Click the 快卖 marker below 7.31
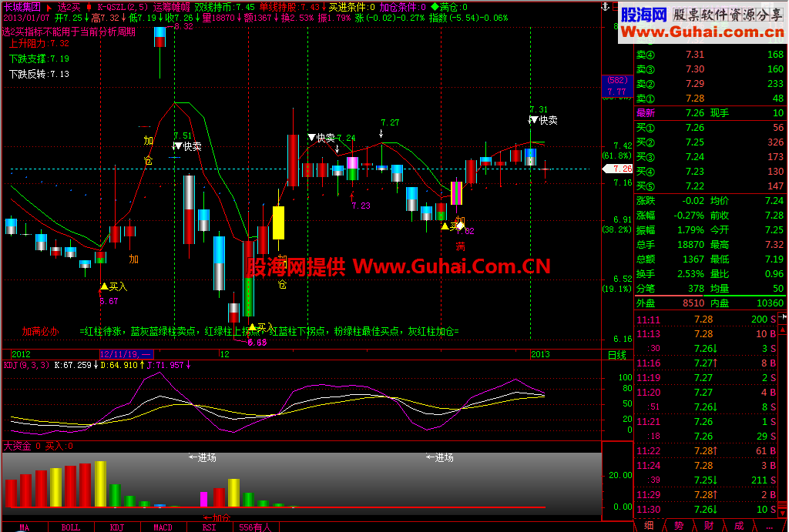789x532 pixels. (x=543, y=120)
